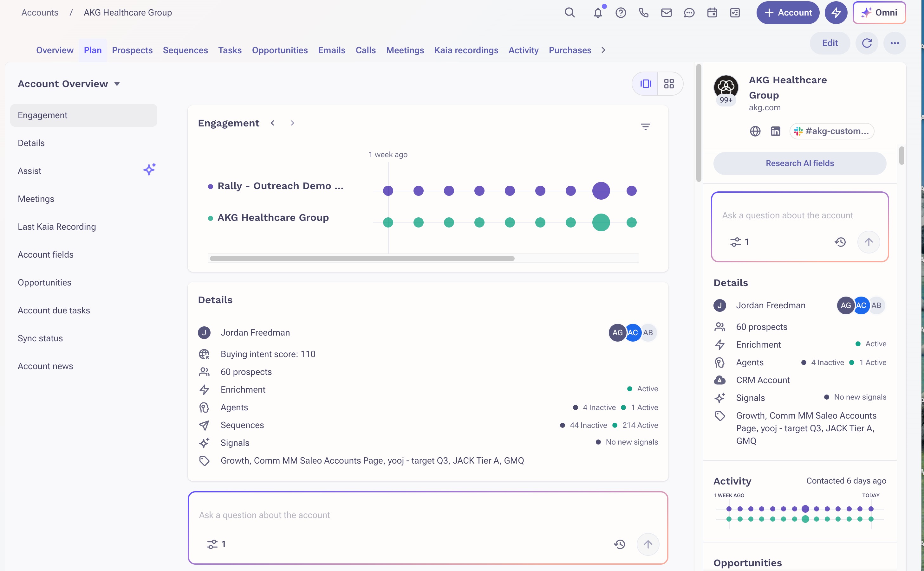Toggle the Assist sparkle in sidebar
This screenshot has height=571, width=924.
point(149,169)
